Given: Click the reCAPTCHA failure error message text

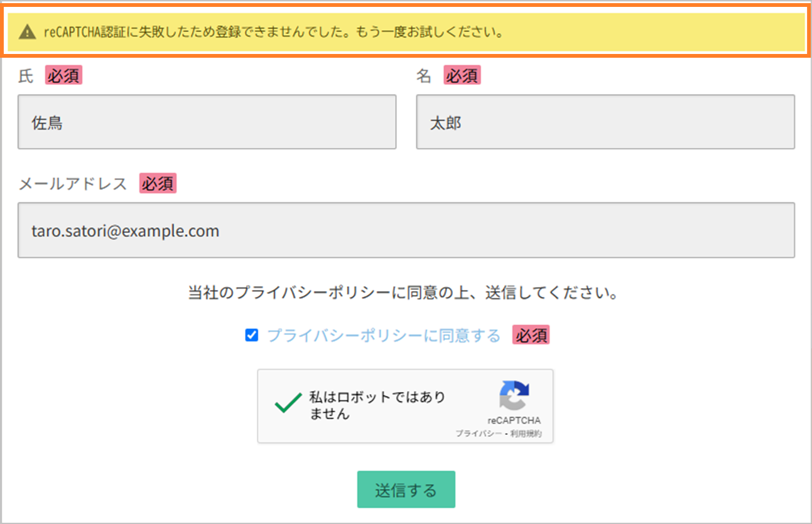Looking at the screenshot, I should [x=273, y=33].
